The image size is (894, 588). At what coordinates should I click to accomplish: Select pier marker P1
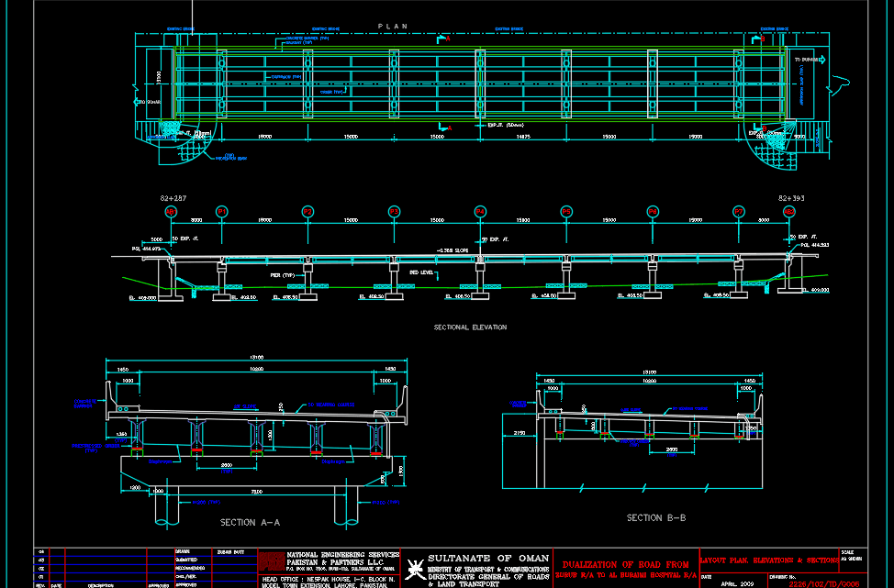click(x=222, y=212)
